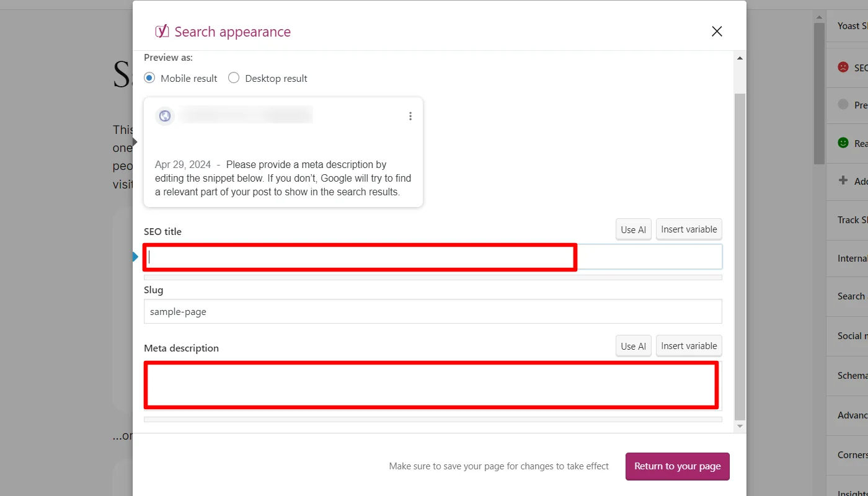Click Use AI next to SEO title
868x496 pixels.
click(633, 229)
